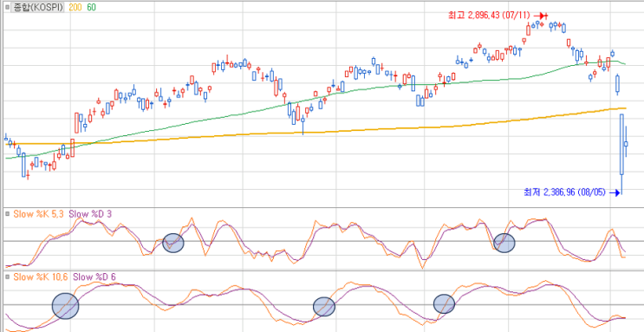
Task: Select the Slow %K 10,6 indicator label
Action: pyautogui.click(x=41, y=277)
